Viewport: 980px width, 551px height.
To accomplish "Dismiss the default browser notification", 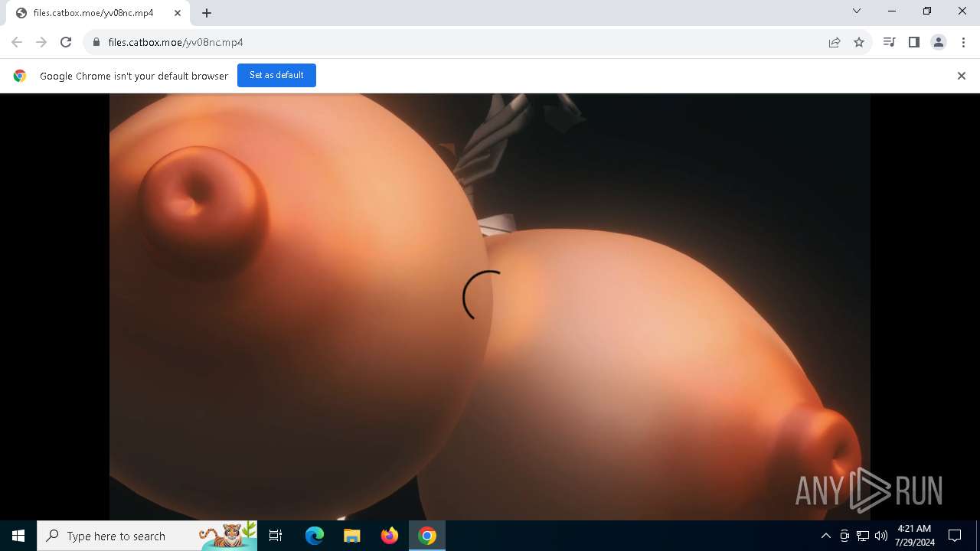I will pos(962,76).
